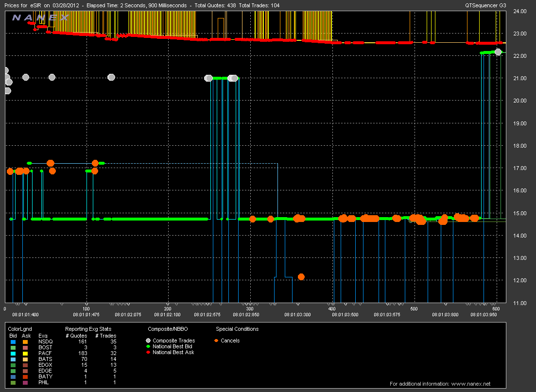Click the EDGE bid color swatch
Screen dimensions: 536x392
(x=13, y=371)
